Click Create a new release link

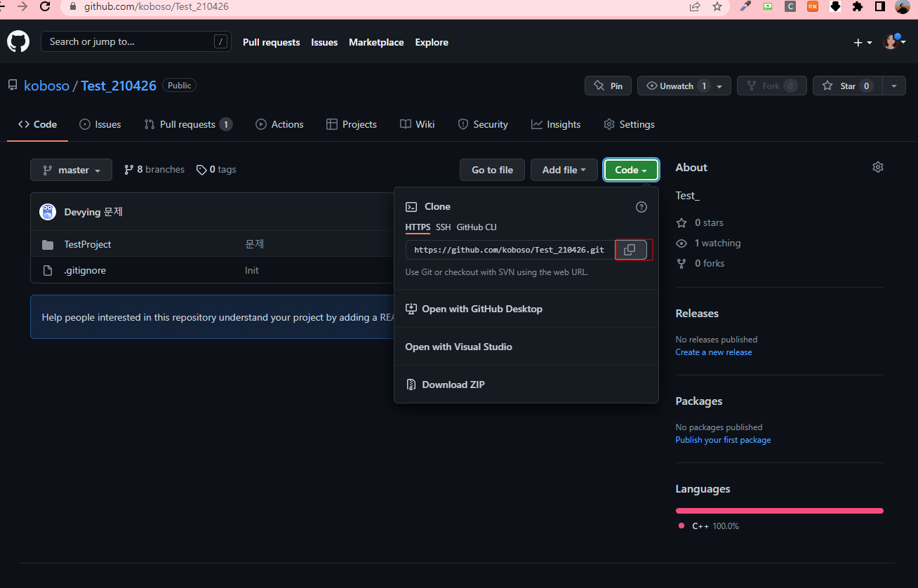click(x=714, y=352)
